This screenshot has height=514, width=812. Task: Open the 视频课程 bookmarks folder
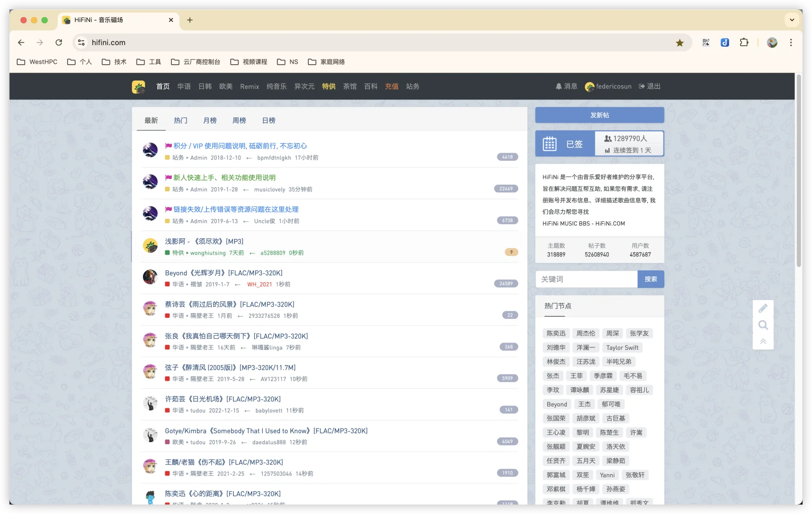248,62
